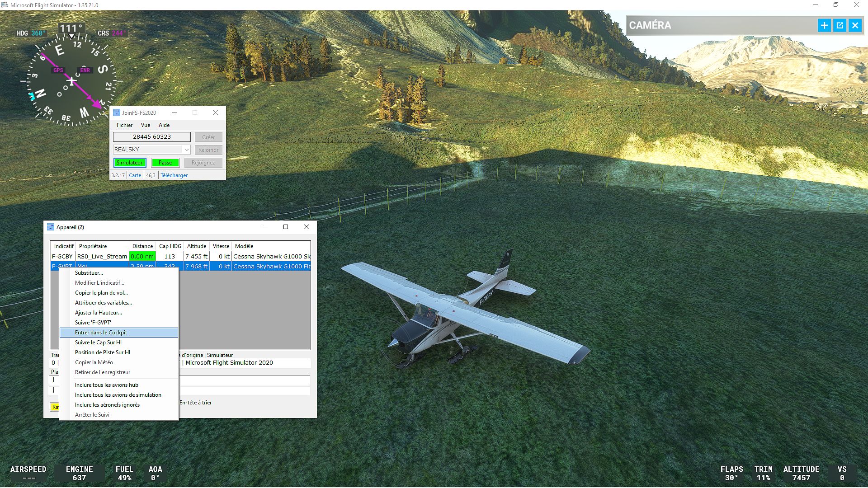
Task: Sort the aircraft list by the Distance column header
Action: [142, 246]
